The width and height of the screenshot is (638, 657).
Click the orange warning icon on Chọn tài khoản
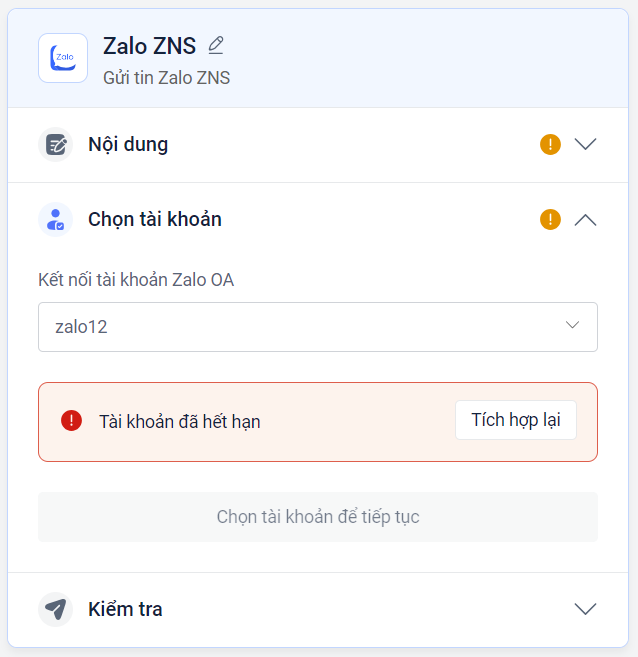point(550,219)
